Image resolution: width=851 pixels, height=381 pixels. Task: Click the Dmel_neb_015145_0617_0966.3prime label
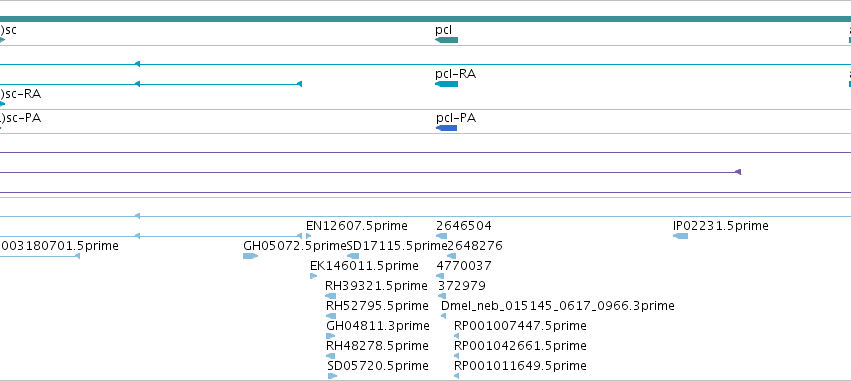pyautogui.click(x=557, y=306)
